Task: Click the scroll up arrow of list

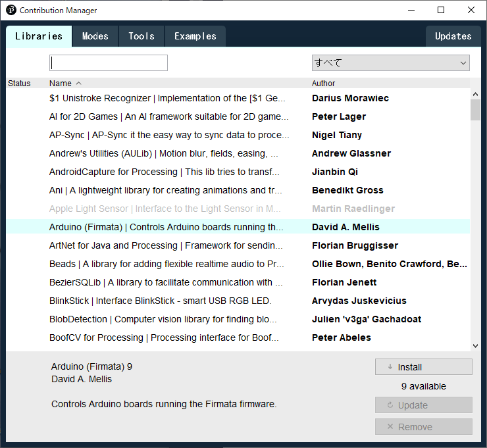Action: (x=475, y=94)
